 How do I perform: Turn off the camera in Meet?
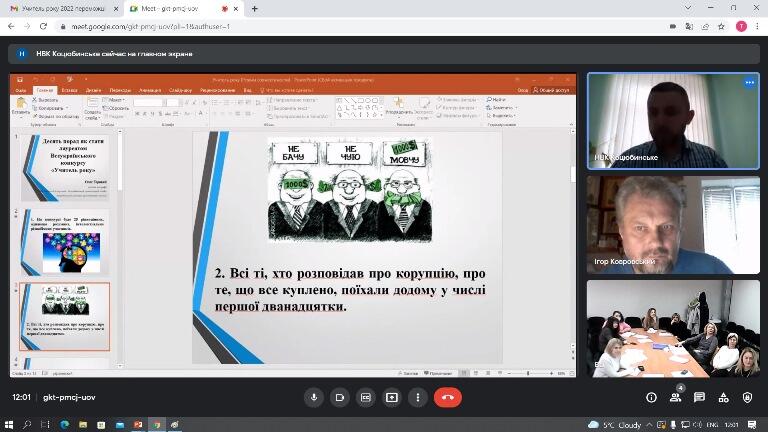340,398
